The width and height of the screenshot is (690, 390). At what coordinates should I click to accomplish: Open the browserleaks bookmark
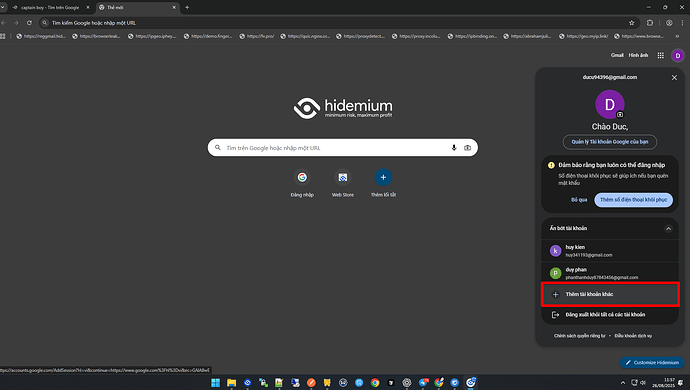[x=96, y=36]
